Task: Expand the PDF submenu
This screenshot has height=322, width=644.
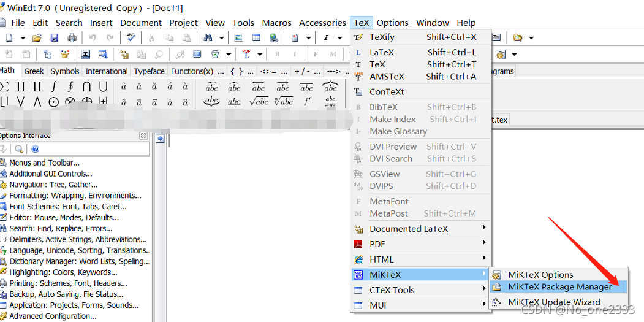Action: point(422,244)
